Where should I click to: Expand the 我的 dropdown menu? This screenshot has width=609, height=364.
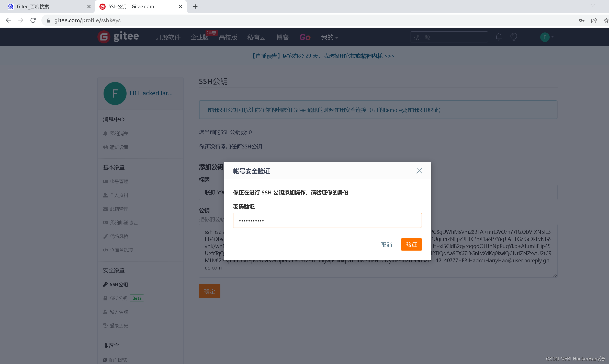[x=329, y=37]
